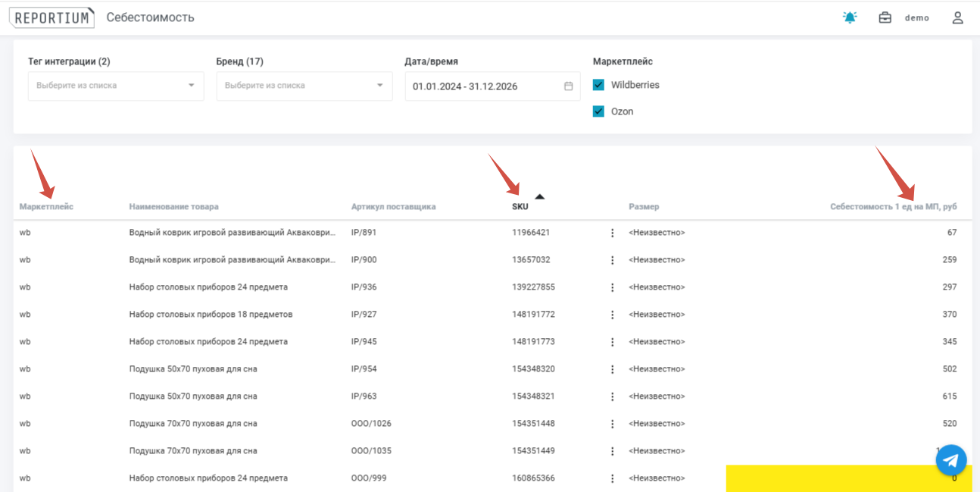This screenshot has height=492, width=980.
Task: Click SKU cell 13657032
Action: (531, 260)
